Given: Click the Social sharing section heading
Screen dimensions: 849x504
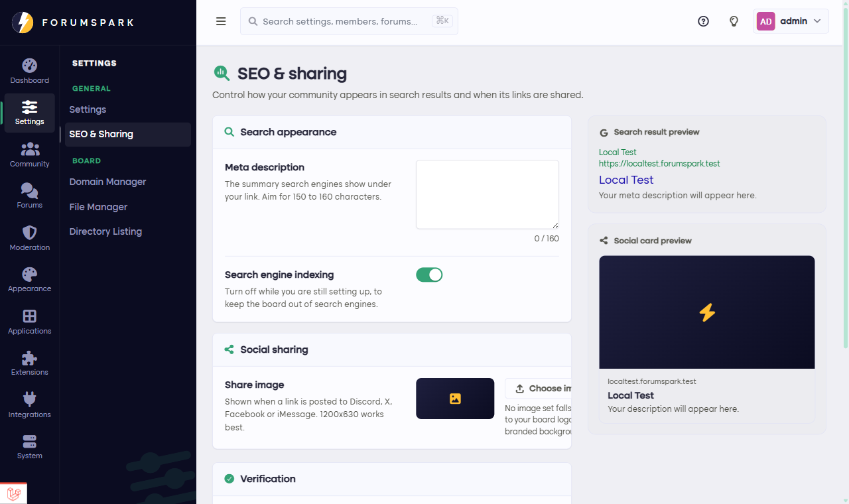Looking at the screenshot, I should pos(274,349).
